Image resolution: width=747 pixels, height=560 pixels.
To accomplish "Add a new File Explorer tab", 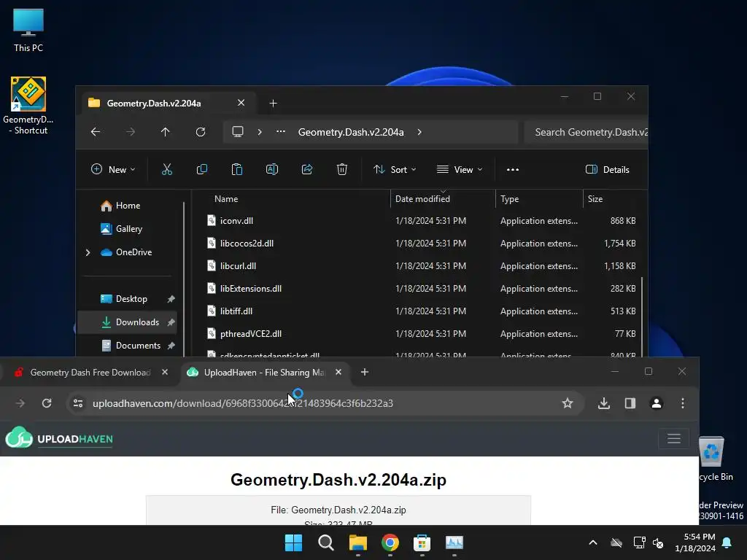I will click(273, 104).
